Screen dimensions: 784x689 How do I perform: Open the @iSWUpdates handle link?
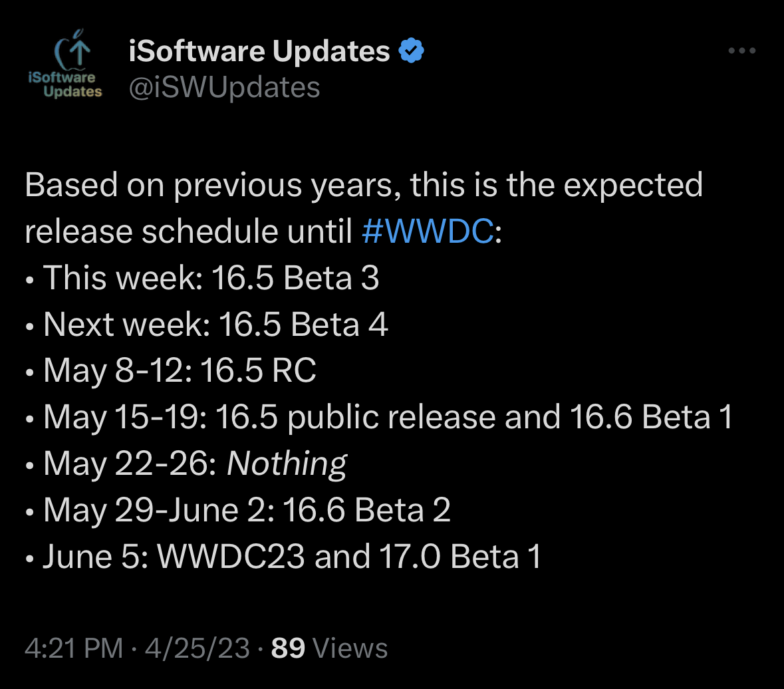click(x=224, y=87)
